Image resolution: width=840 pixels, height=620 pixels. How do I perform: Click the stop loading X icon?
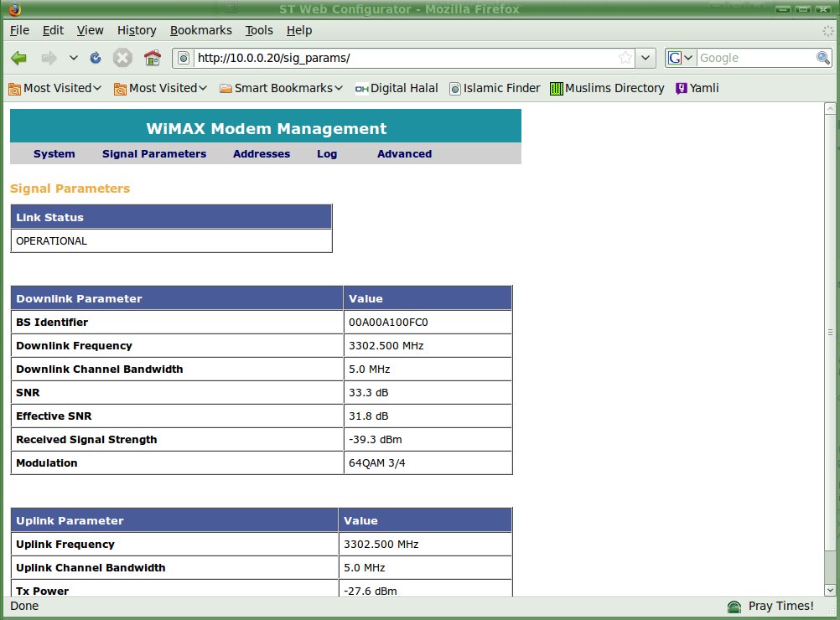(x=122, y=58)
